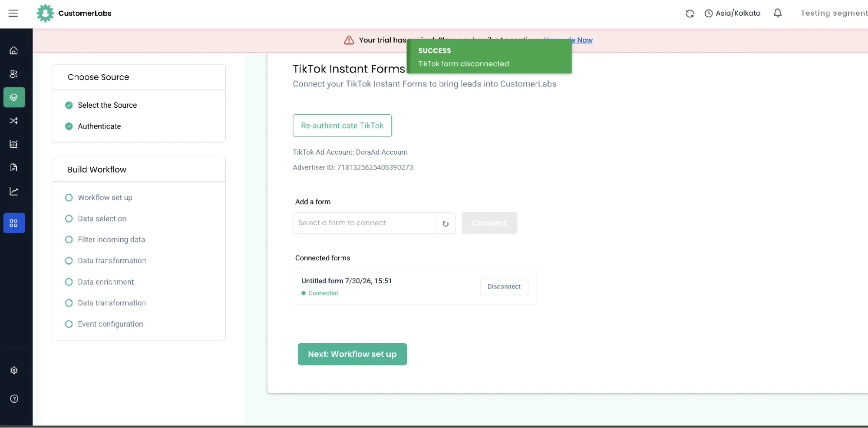Click the sync refresh icon in header

click(x=690, y=13)
